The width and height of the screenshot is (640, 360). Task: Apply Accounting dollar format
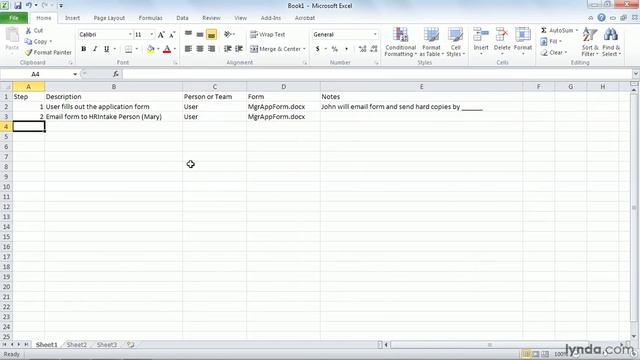(x=318, y=49)
